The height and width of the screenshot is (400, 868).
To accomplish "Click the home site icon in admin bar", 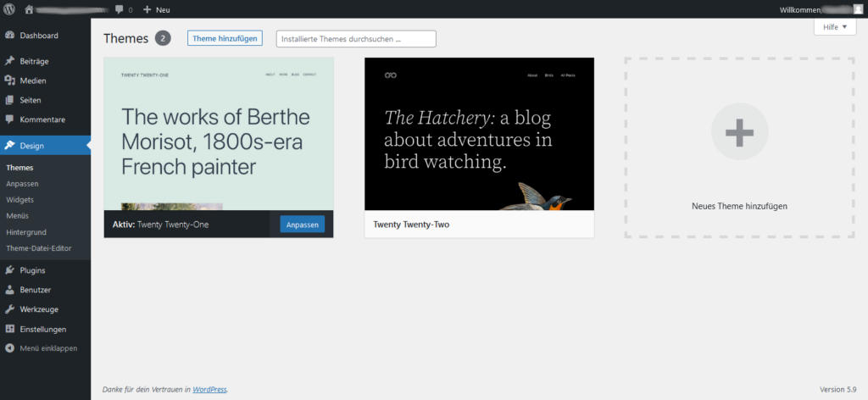I will pos(30,9).
